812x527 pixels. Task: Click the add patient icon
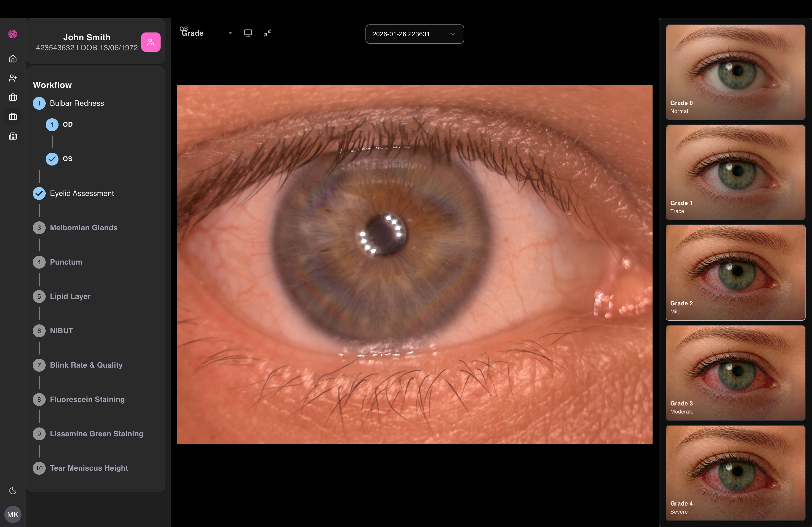[x=13, y=78]
